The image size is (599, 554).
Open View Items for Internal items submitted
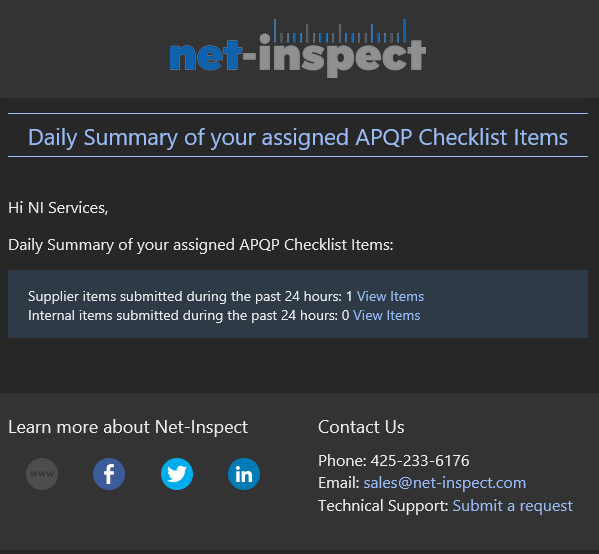point(386,316)
